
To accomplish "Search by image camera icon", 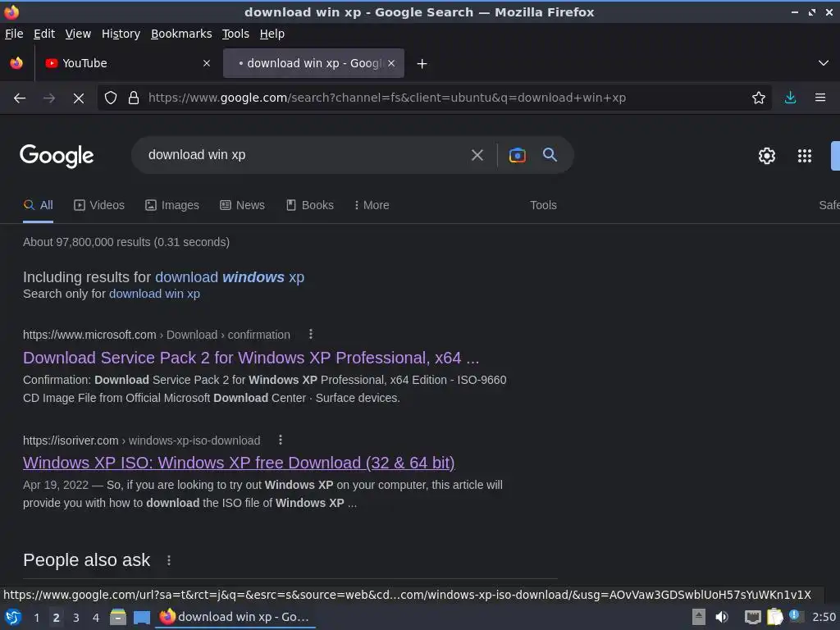I will point(517,155).
